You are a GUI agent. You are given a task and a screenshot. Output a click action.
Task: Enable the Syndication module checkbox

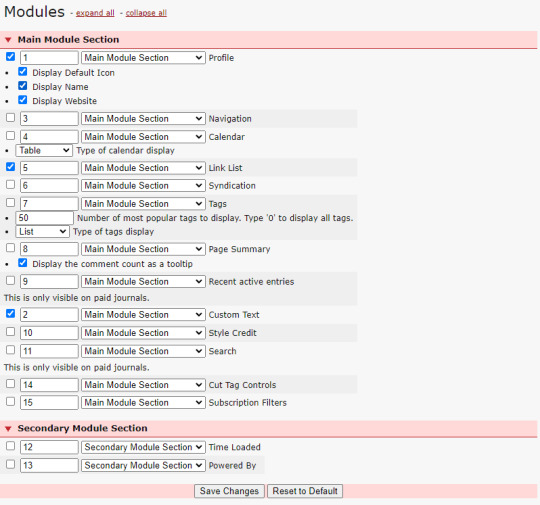coord(11,185)
